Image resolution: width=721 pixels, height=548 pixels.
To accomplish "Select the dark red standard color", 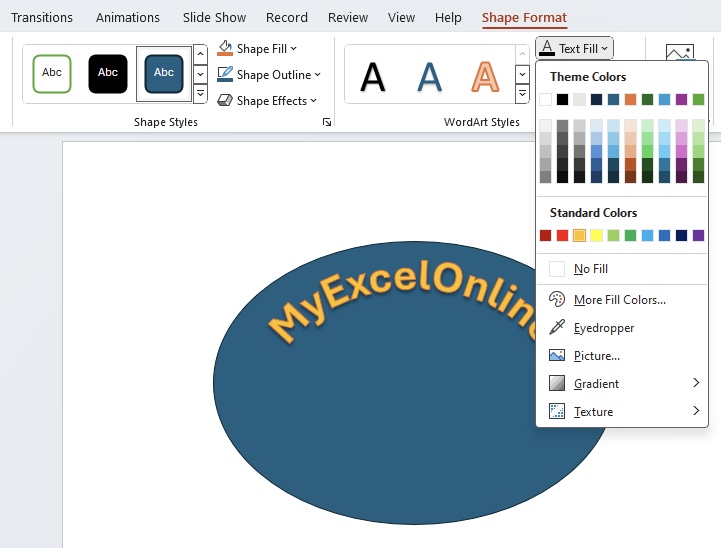I will [x=545, y=235].
